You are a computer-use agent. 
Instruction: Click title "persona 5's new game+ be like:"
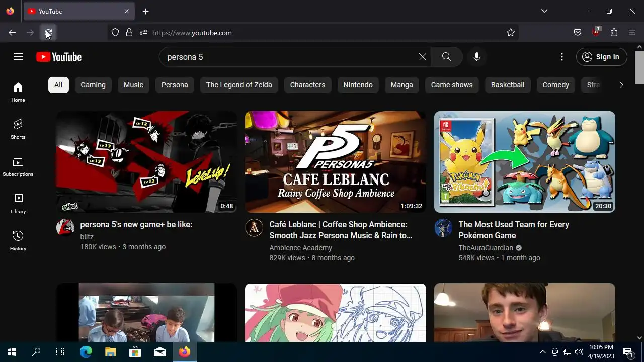coord(136,224)
